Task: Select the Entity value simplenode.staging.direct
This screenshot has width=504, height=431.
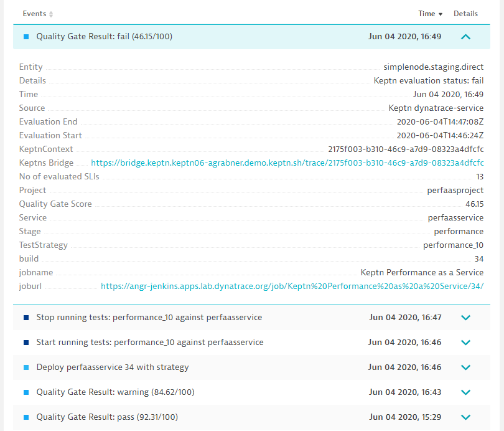Action: (x=433, y=67)
